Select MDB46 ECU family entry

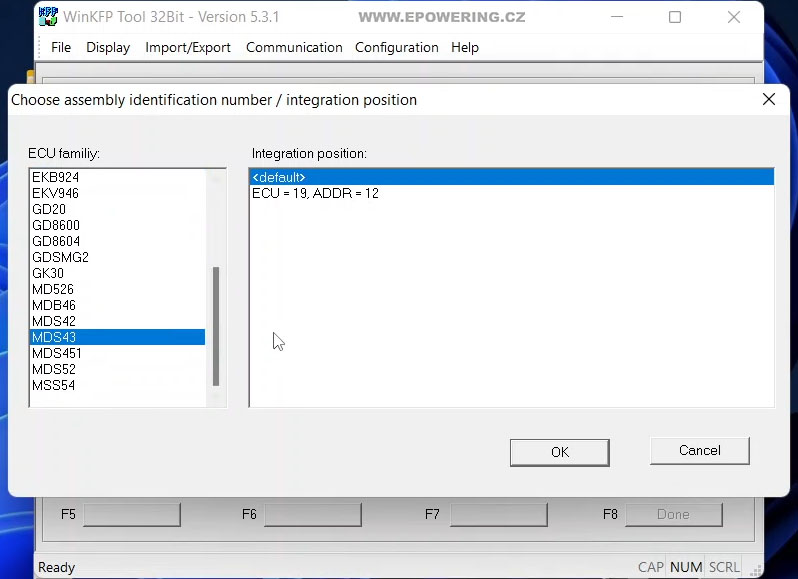(x=118, y=305)
